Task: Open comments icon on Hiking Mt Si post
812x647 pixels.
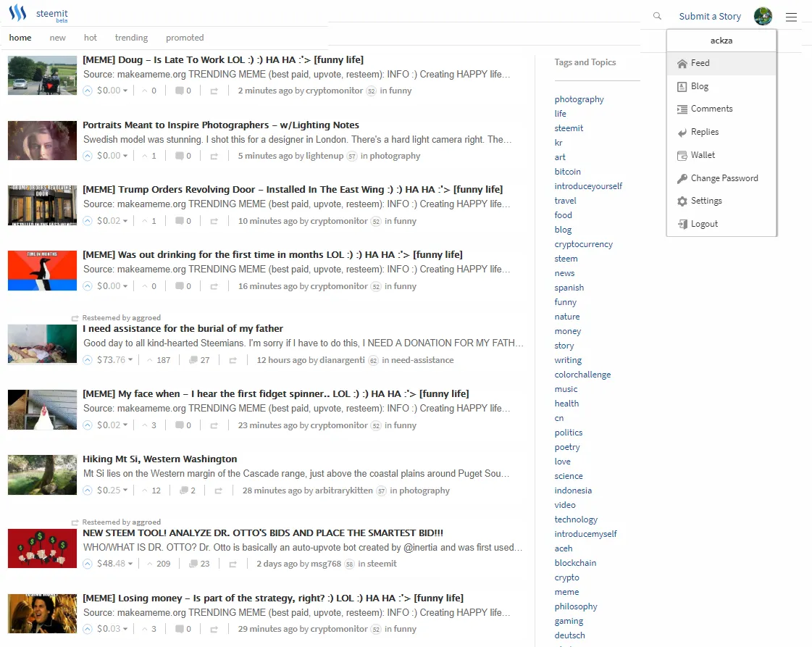Action: tap(183, 491)
